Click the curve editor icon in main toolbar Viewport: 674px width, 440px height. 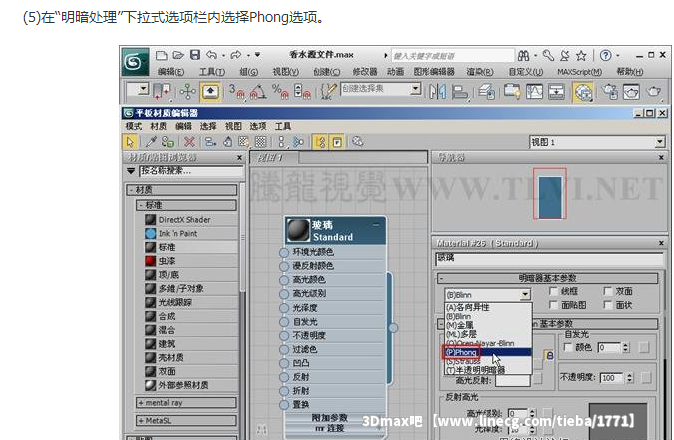(x=534, y=92)
